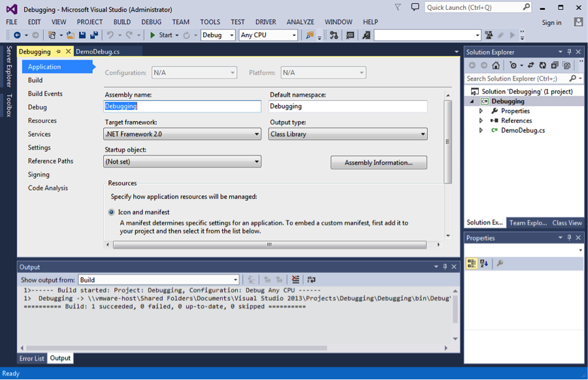Click the Categorized view icon in Properties

pos(471,264)
